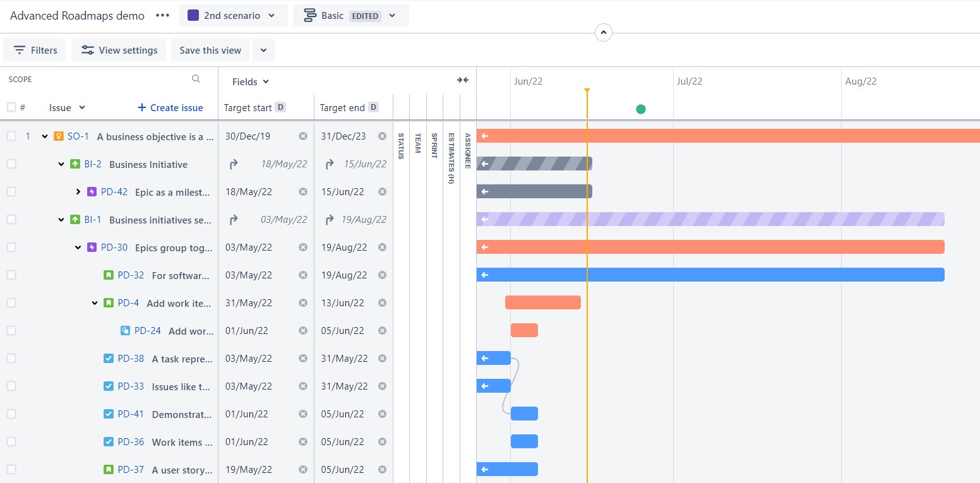Tick the checkbox for the PD-4 row
Screen dimensions: 980x483
11,303
